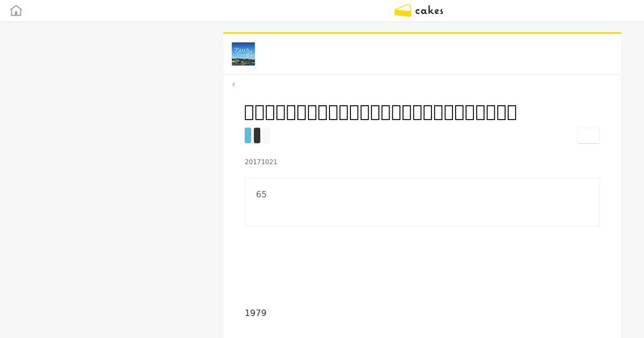Click the yellow bar atop the article

pyautogui.click(x=422, y=33)
